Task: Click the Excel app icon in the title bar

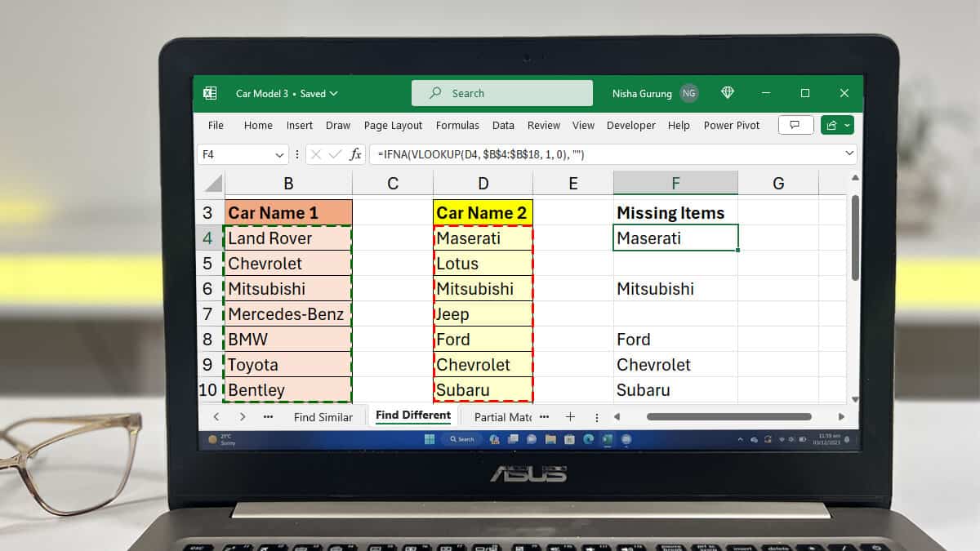Action: tap(209, 92)
